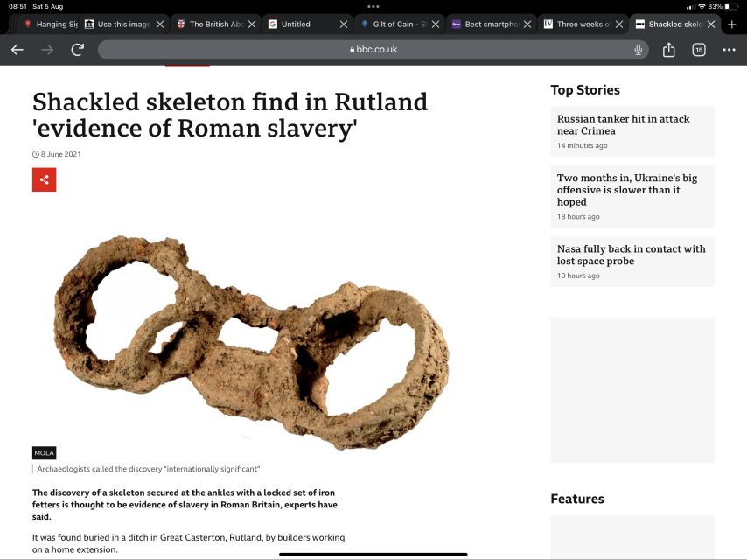Open the 'Nasa fully back in contact' article
Screen dimensions: 747x560
pyautogui.click(x=631, y=255)
